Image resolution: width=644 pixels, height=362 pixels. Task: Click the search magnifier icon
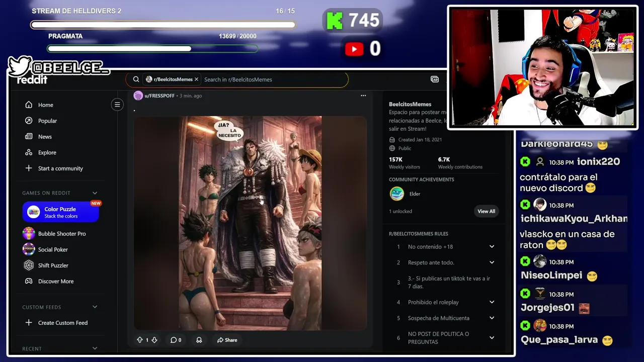click(x=136, y=79)
